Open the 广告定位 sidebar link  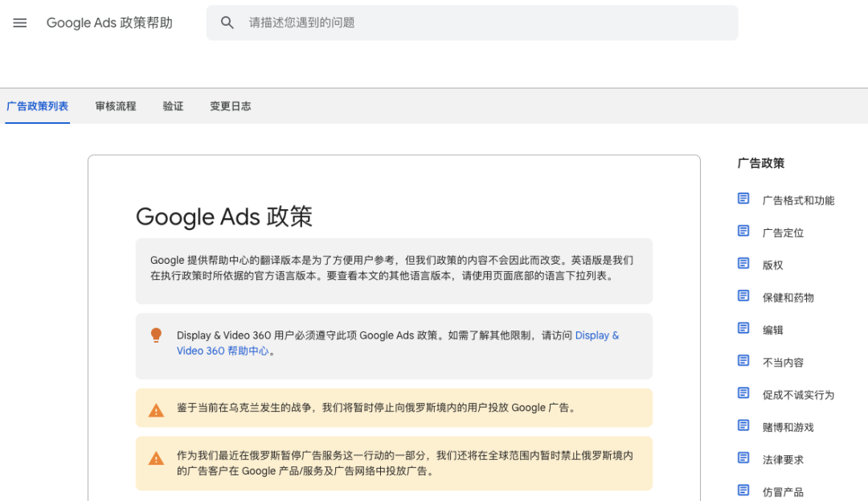(783, 233)
